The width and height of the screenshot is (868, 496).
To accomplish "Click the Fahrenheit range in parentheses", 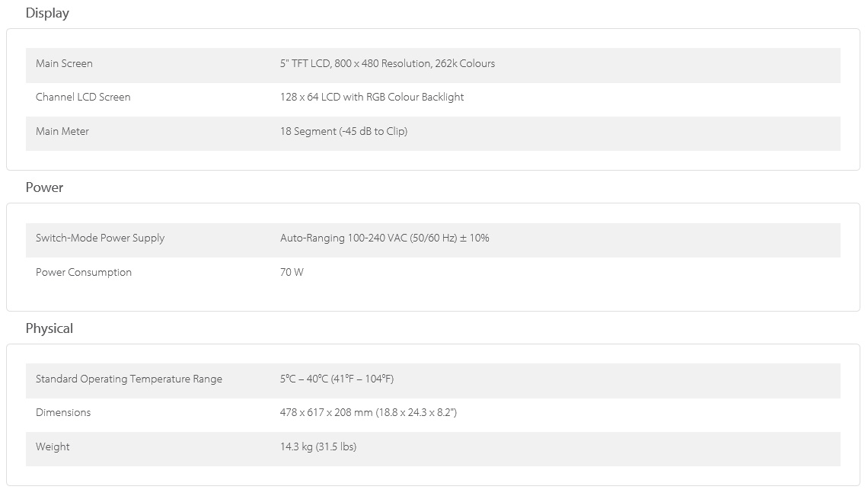I will click(362, 379).
